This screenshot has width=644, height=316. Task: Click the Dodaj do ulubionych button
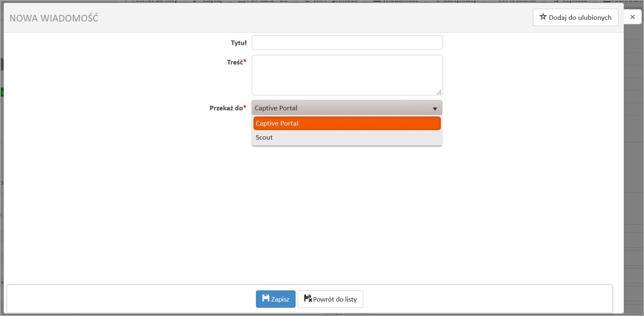[575, 17]
